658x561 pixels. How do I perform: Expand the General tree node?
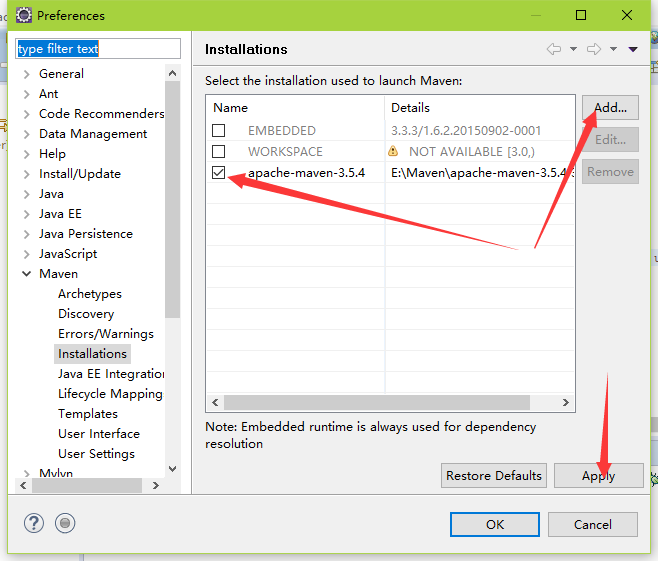(26, 74)
